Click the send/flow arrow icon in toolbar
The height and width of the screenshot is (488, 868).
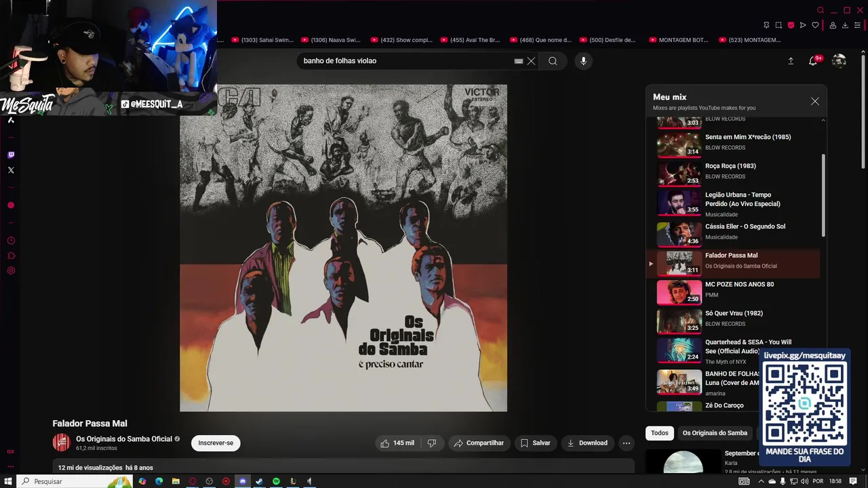coord(803,25)
